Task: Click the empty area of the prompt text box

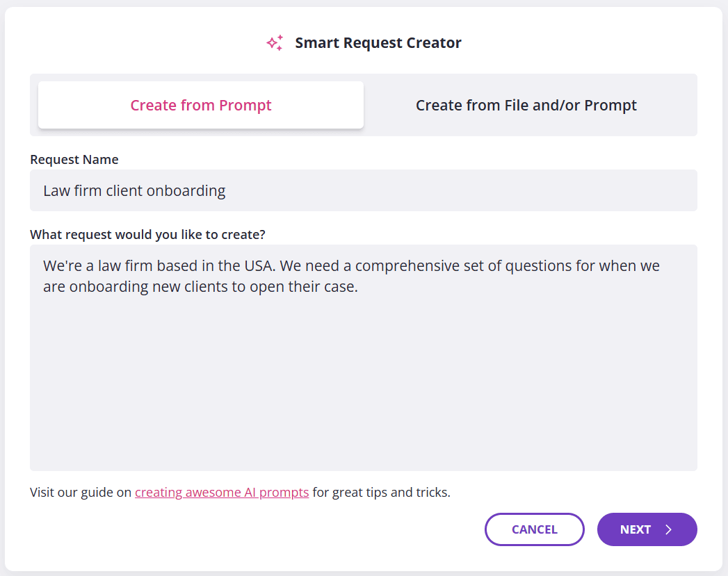Action: (363, 389)
